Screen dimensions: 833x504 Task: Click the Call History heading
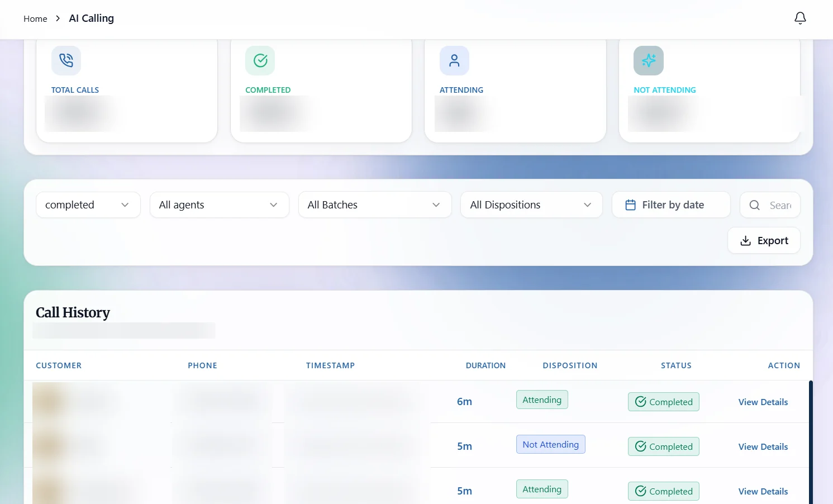coord(73,312)
